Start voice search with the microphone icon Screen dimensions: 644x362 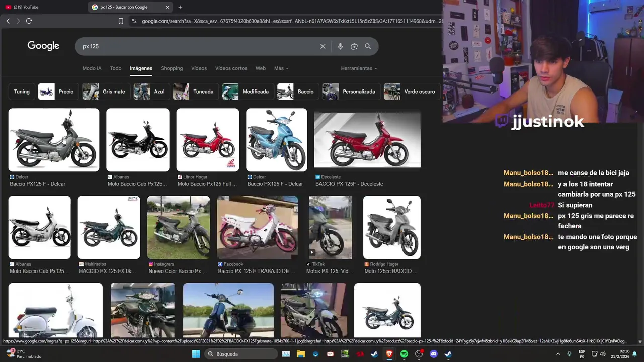(x=340, y=46)
